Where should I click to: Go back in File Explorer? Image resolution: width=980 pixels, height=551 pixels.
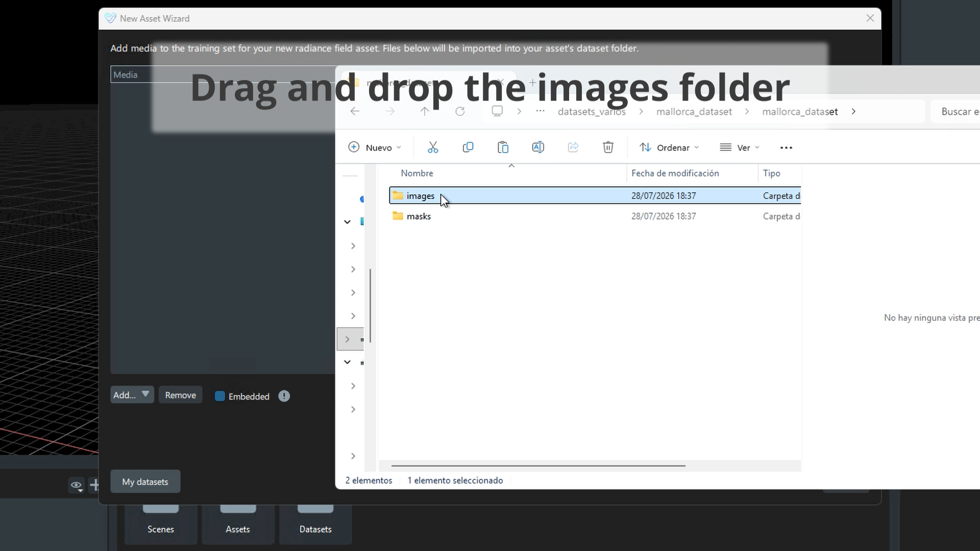point(355,111)
